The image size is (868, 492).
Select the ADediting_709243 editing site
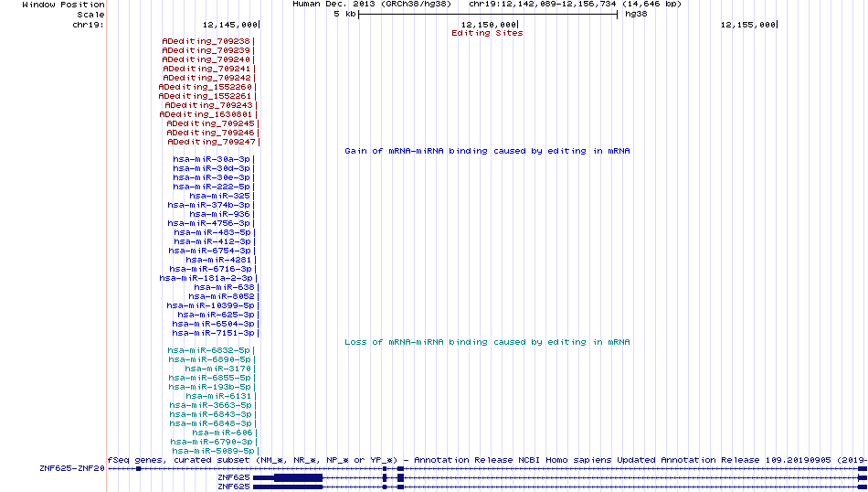click(x=208, y=105)
